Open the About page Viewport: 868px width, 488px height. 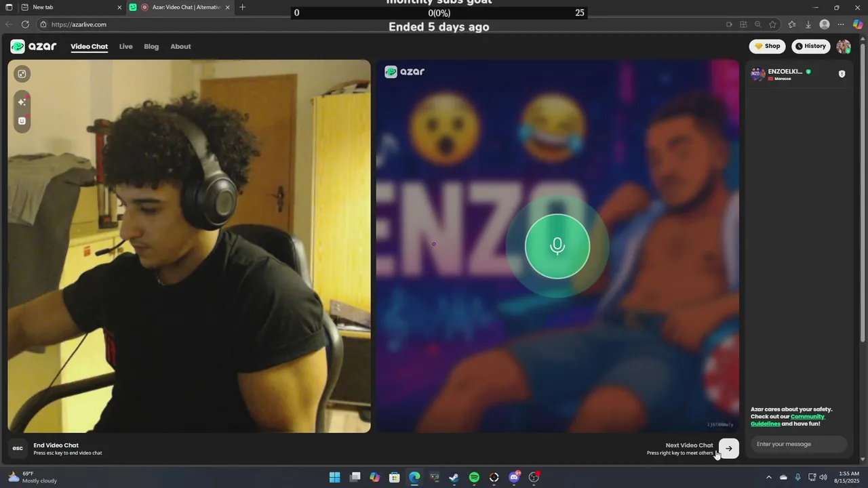click(180, 47)
